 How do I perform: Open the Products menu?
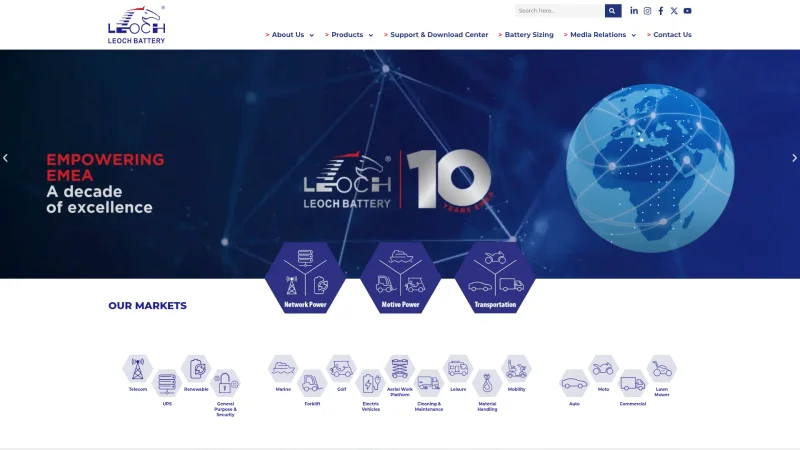347,35
